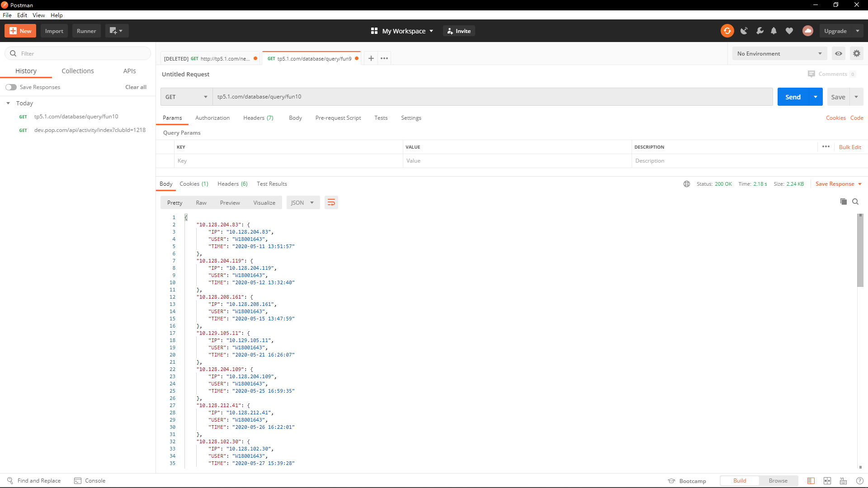Click Clear all history link
This screenshot has height=488, width=868.
pos(136,87)
